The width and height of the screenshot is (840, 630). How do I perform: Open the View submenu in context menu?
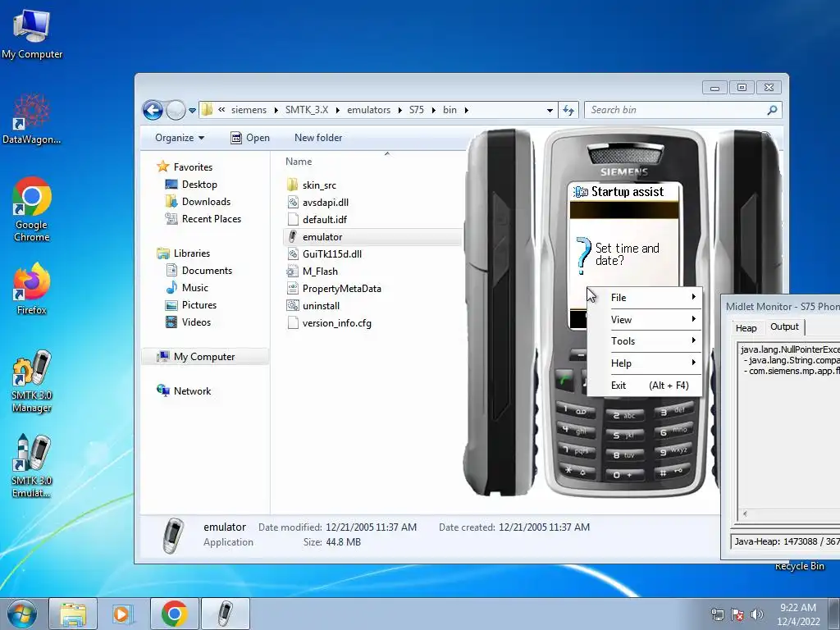[645, 319]
